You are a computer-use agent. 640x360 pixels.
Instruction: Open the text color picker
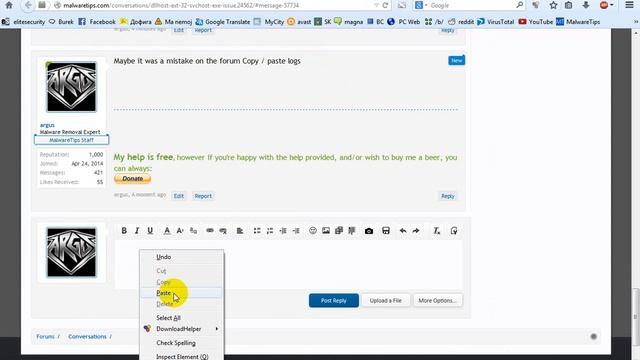pyautogui.click(x=167, y=231)
